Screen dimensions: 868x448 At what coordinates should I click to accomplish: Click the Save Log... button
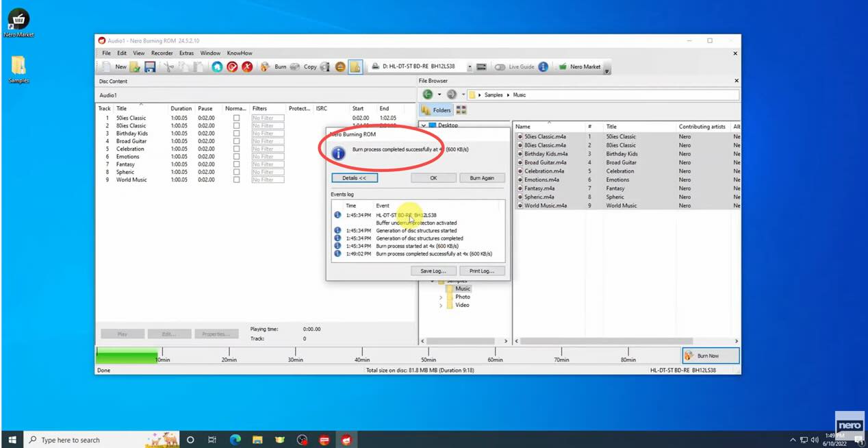click(x=433, y=271)
